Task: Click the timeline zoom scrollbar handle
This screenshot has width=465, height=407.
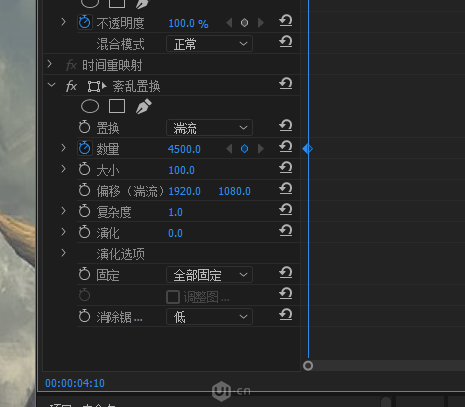Action: click(x=308, y=366)
